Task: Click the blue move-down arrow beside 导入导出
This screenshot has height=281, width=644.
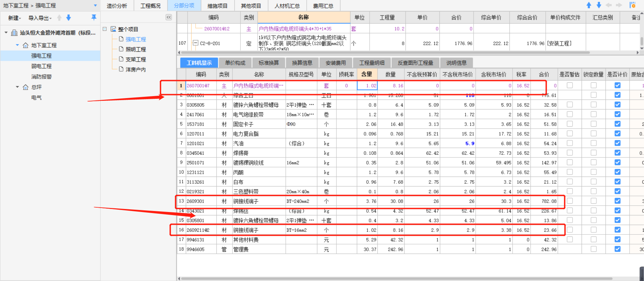Action: click(x=68, y=18)
